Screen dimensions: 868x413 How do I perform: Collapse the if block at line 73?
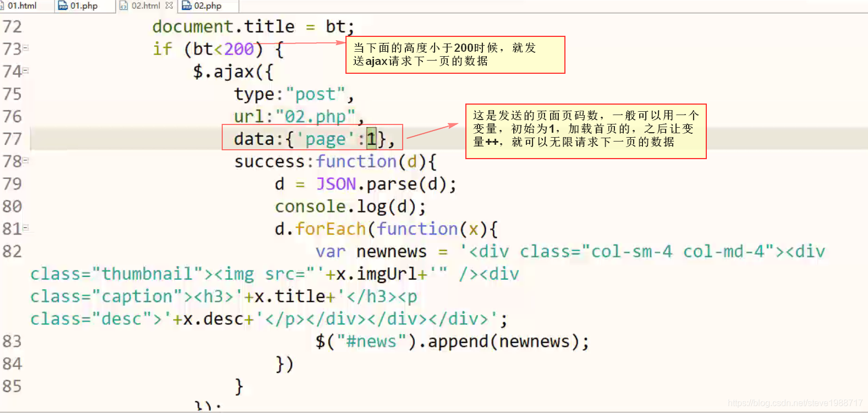[25, 48]
